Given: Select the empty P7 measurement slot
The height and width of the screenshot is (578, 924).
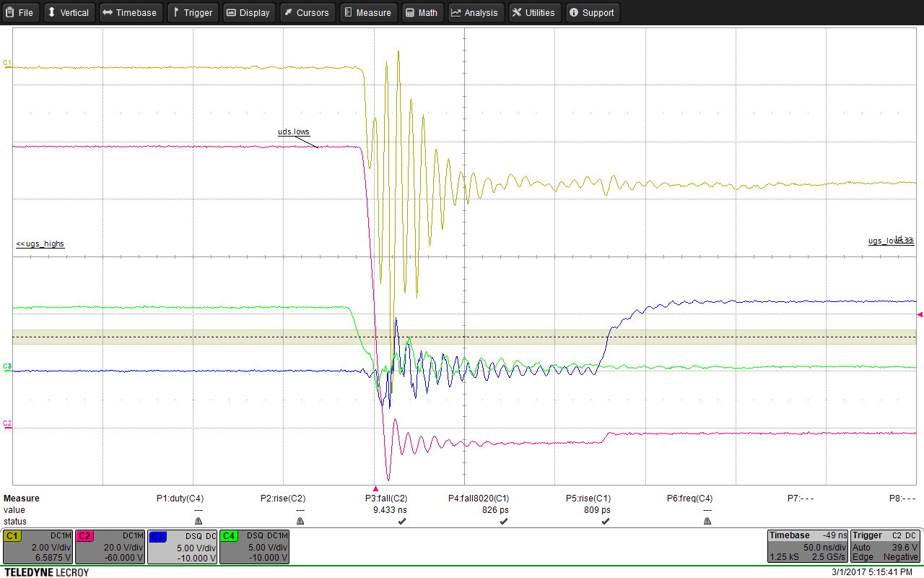Looking at the screenshot, I should pos(801,499).
